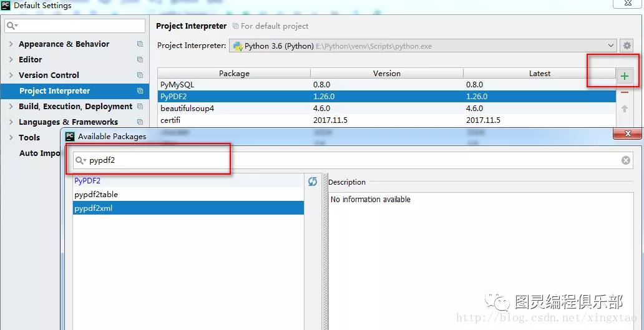Image resolution: width=644 pixels, height=330 pixels.
Task: Expand the Editor section
Action: coord(11,59)
